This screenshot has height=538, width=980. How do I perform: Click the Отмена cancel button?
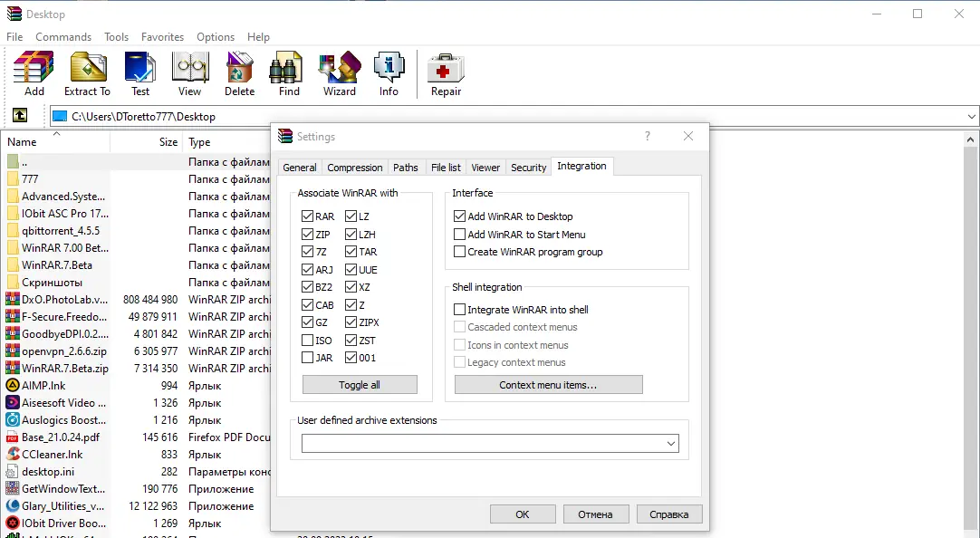(x=595, y=514)
